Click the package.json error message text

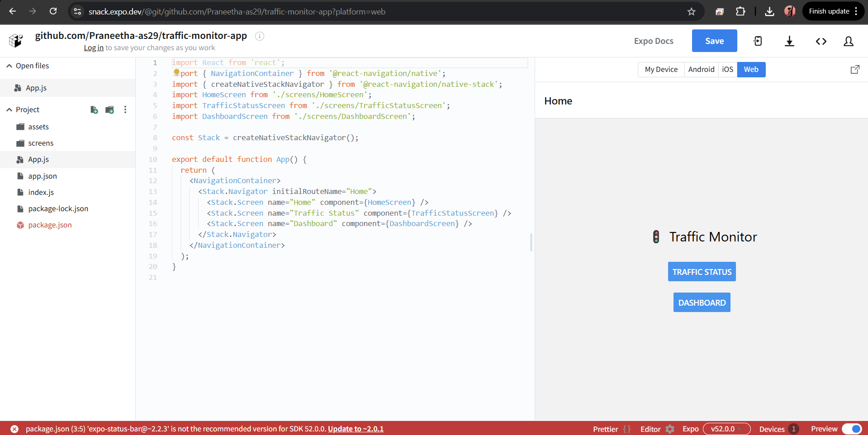[x=175, y=429]
